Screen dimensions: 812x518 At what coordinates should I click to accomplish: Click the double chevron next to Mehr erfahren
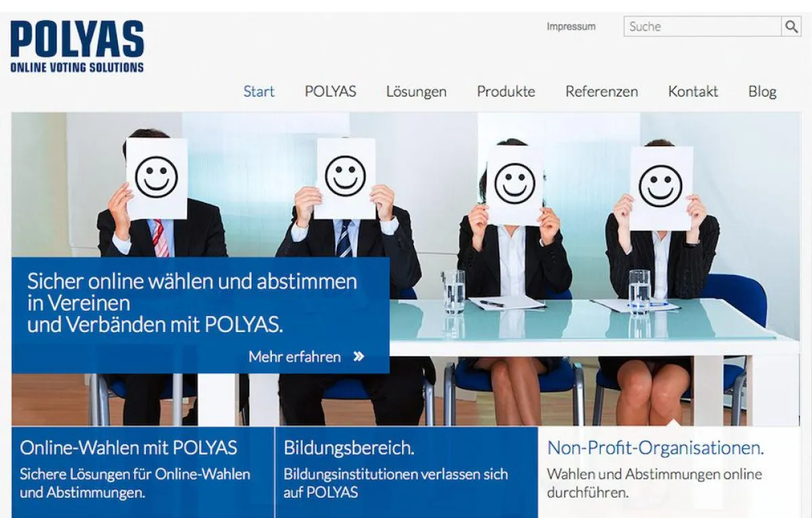(359, 356)
